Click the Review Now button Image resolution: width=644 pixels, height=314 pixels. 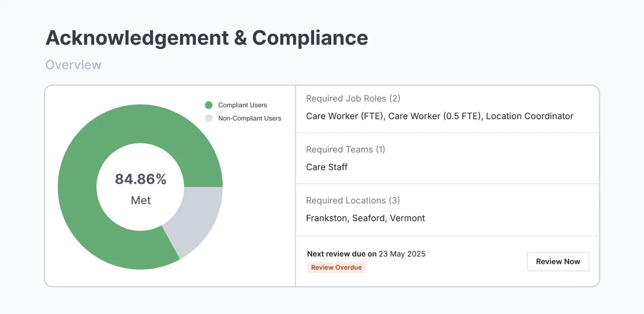[558, 261]
